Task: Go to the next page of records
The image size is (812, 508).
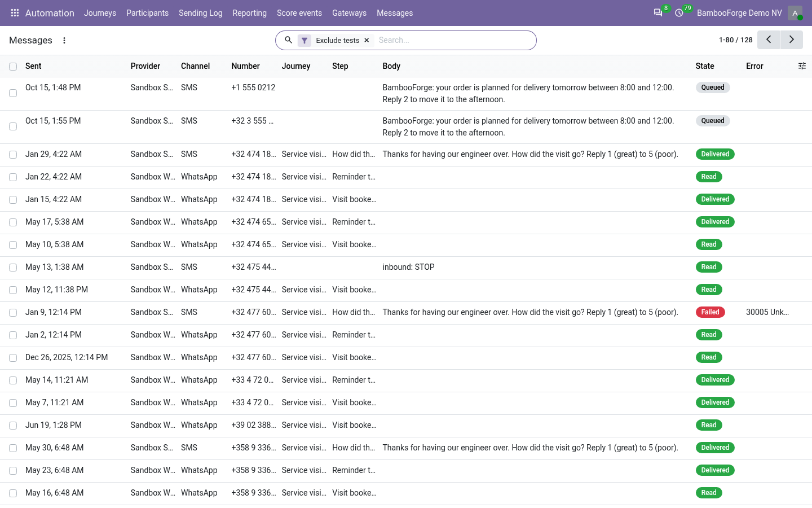Action: [792, 40]
